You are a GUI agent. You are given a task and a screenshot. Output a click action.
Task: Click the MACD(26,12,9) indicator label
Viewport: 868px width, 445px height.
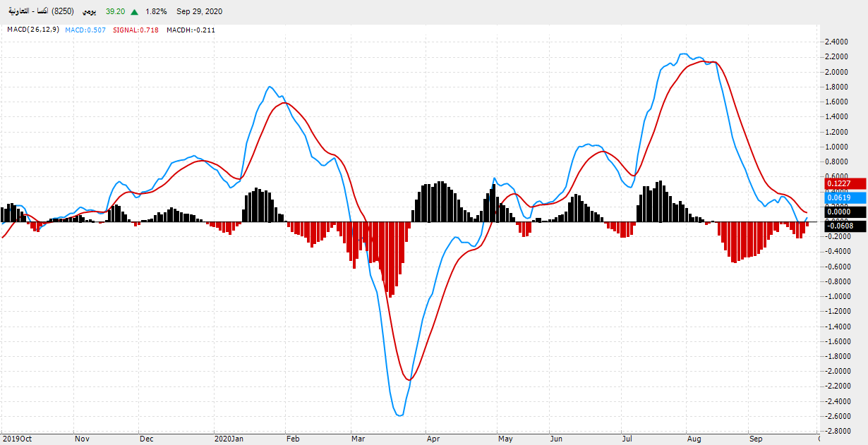pyautogui.click(x=33, y=30)
